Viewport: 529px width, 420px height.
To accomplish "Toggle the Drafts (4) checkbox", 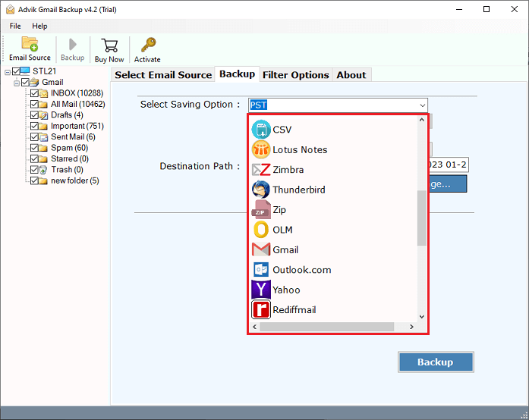I will coord(34,115).
